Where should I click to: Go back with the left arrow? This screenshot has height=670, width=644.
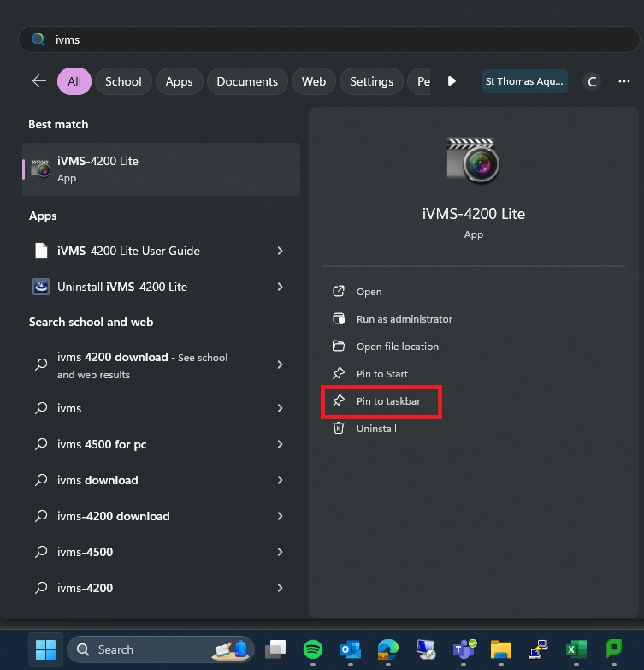pyautogui.click(x=39, y=80)
